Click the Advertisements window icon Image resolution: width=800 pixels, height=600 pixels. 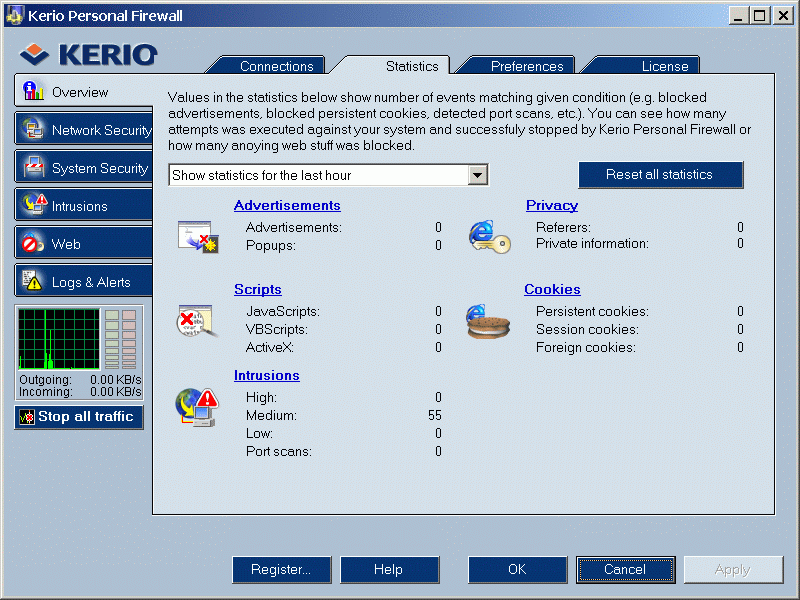click(198, 236)
